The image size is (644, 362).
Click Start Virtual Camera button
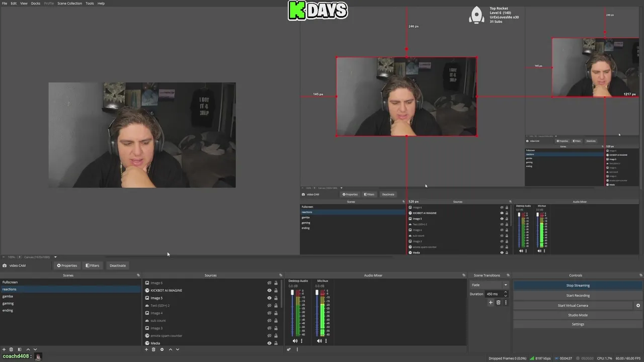573,305
